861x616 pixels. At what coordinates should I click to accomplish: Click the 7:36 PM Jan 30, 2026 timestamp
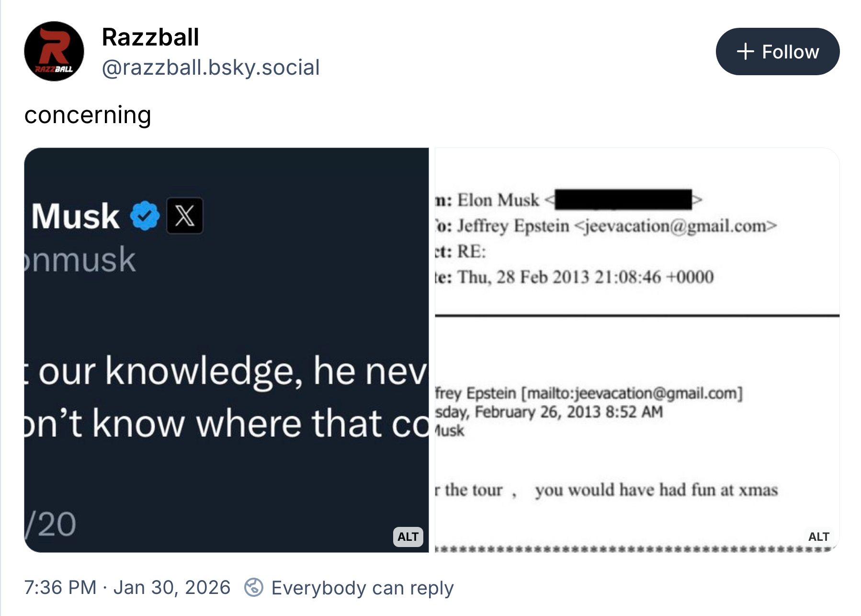tap(127, 587)
